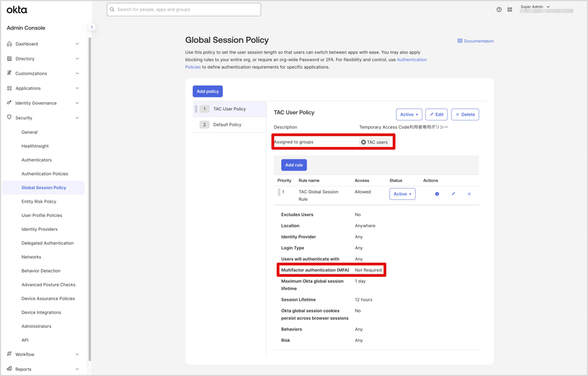This screenshot has height=376, width=588.
Task: Click the Delete policy button
Action: tap(465, 115)
